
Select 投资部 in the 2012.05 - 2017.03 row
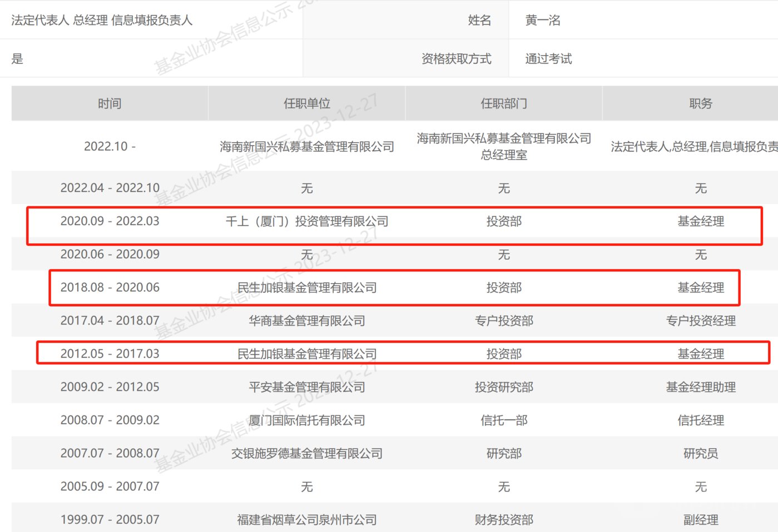click(x=504, y=354)
